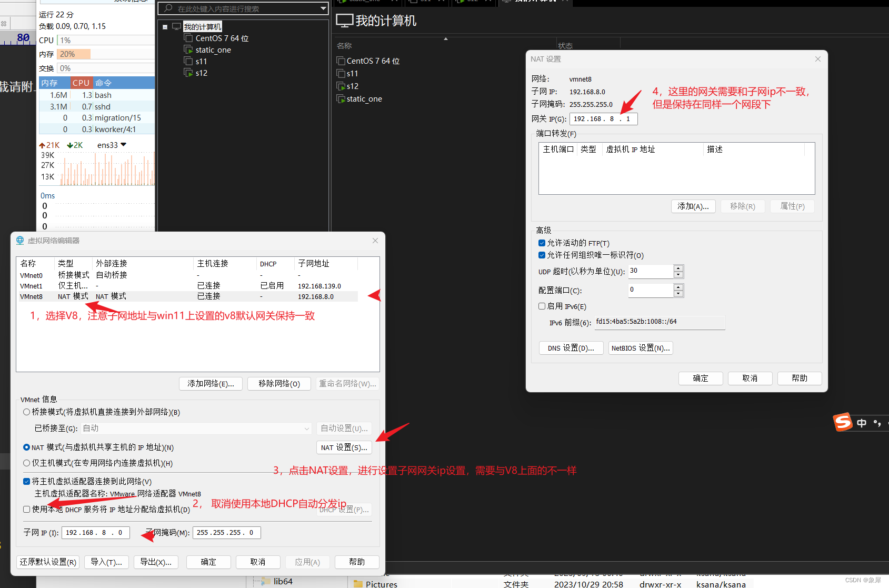Click the static_one VM icon in library tree
Image resolution: width=889 pixels, height=588 pixels.
coord(188,49)
